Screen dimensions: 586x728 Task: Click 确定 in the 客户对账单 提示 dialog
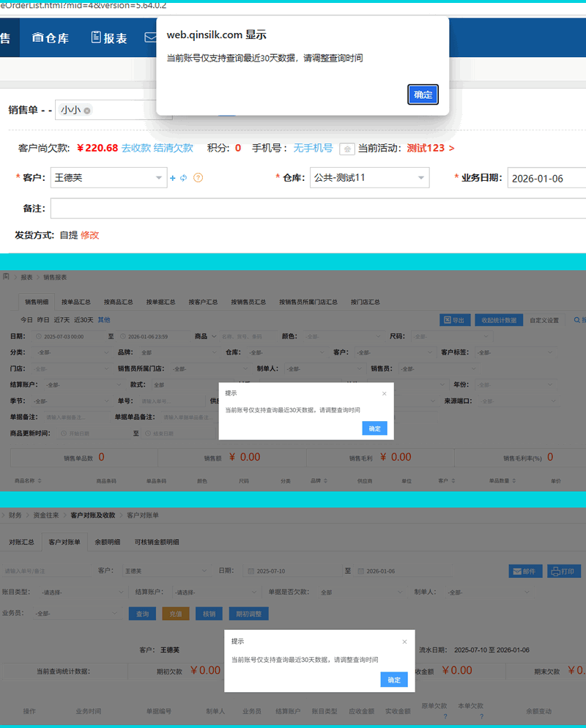pyautogui.click(x=393, y=680)
